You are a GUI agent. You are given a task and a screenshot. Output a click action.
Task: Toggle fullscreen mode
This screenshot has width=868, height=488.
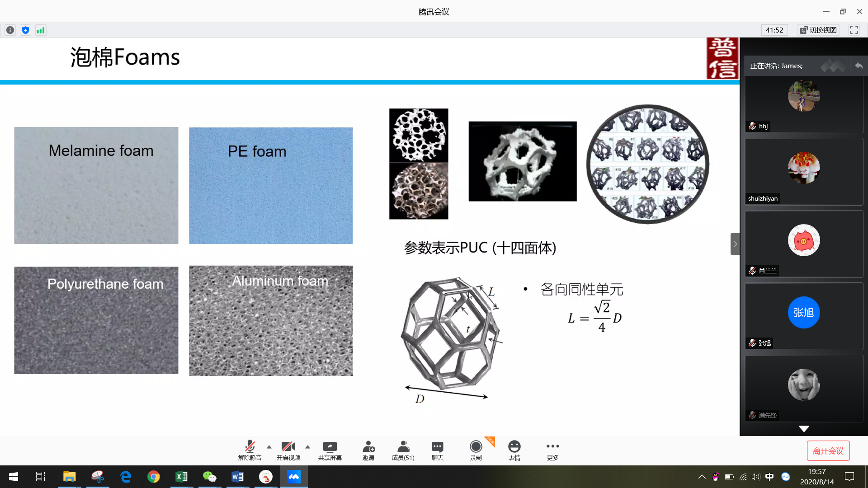[x=854, y=30]
